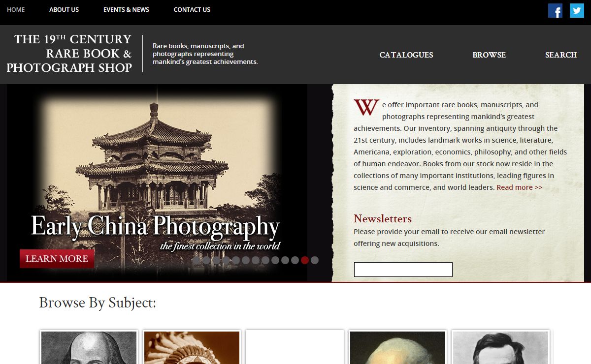Click the 19th Century Rare Book shop logo
This screenshot has height=364, width=591.
69,54
